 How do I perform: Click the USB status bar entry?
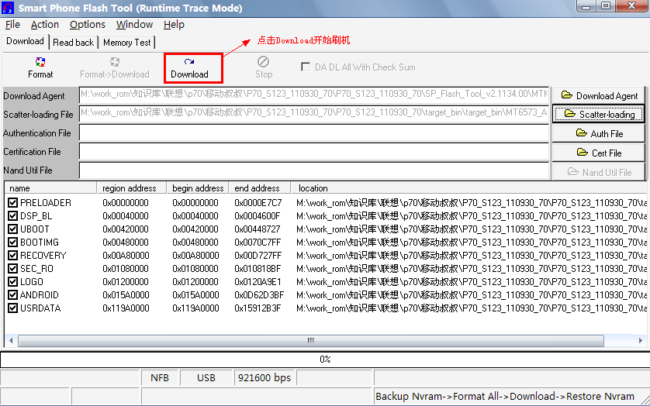click(206, 378)
